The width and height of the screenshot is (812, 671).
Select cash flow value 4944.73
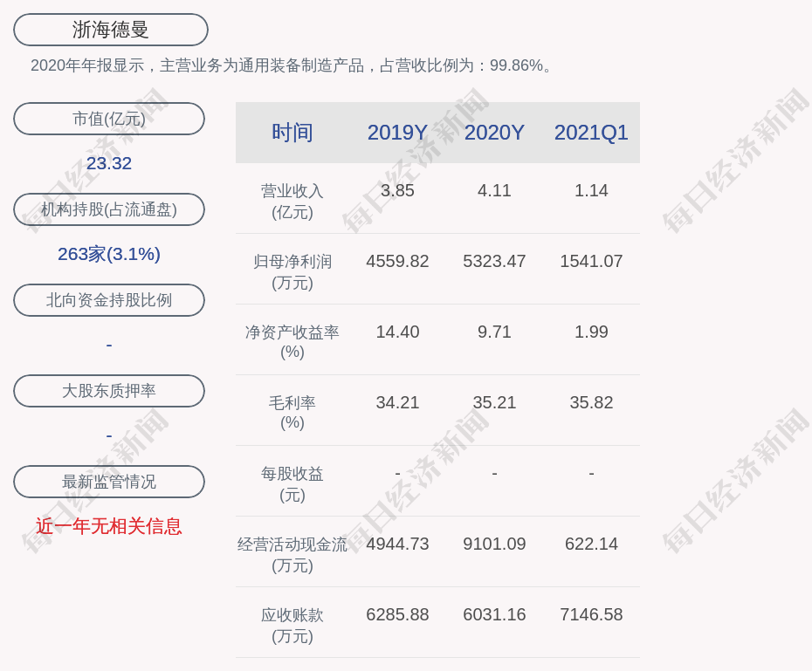pos(397,544)
